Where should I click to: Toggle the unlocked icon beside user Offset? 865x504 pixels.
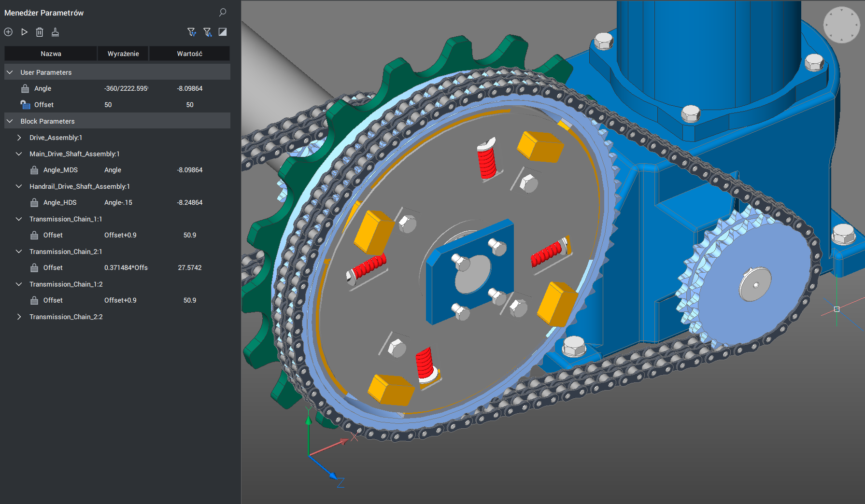click(25, 105)
